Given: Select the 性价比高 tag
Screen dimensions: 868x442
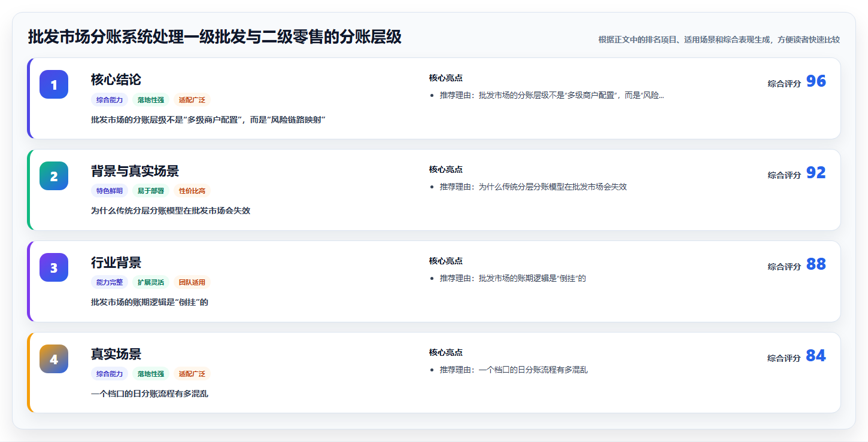Looking at the screenshot, I should point(192,191).
